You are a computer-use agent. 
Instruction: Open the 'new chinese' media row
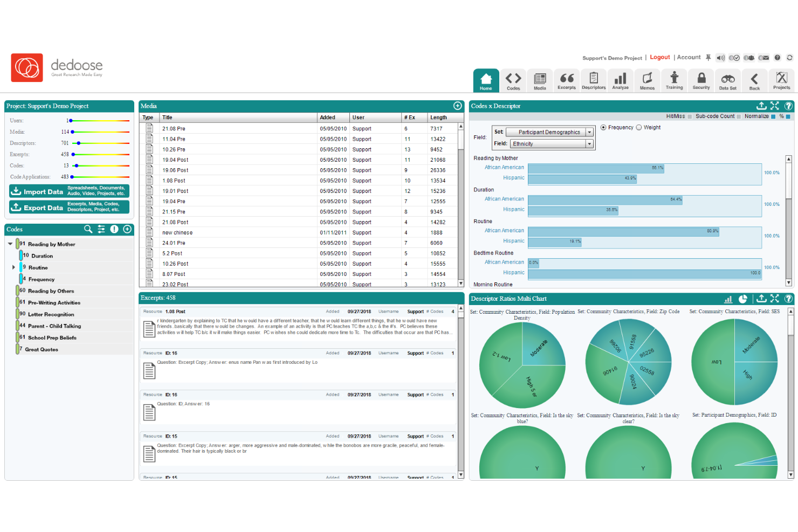tap(299, 232)
